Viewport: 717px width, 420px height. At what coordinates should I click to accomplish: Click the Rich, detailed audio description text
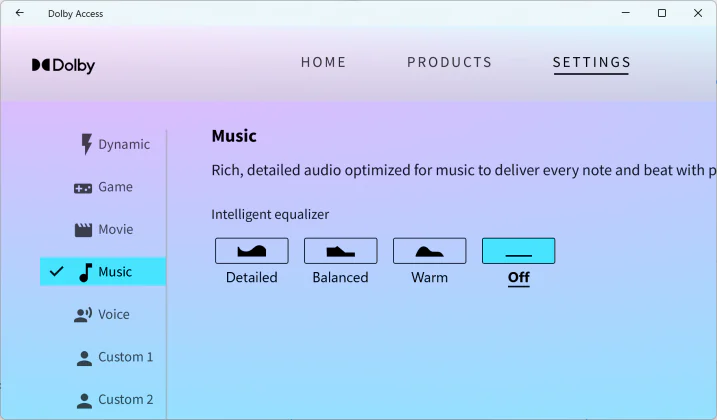click(464, 170)
